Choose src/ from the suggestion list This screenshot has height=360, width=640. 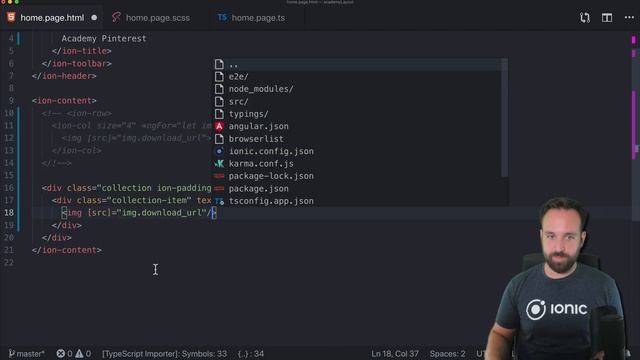click(358, 102)
